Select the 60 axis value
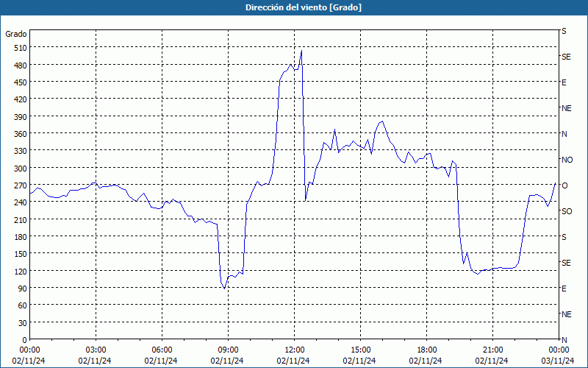This screenshot has height=368, width=588. 22,305
